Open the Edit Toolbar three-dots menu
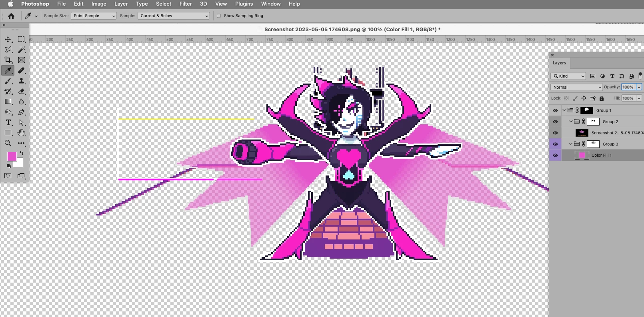Screen dimensions: 644x317 coord(22,143)
